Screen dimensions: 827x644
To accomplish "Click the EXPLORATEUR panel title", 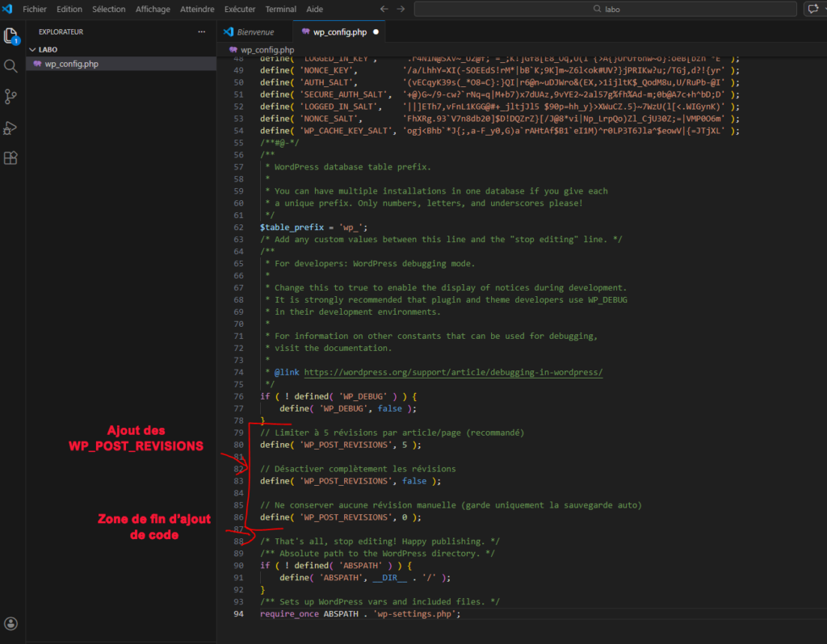I will (x=61, y=31).
